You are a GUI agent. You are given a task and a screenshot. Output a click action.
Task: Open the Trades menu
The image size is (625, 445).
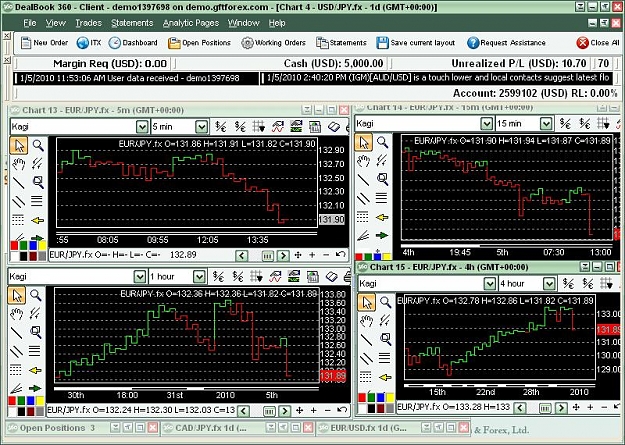[88, 24]
